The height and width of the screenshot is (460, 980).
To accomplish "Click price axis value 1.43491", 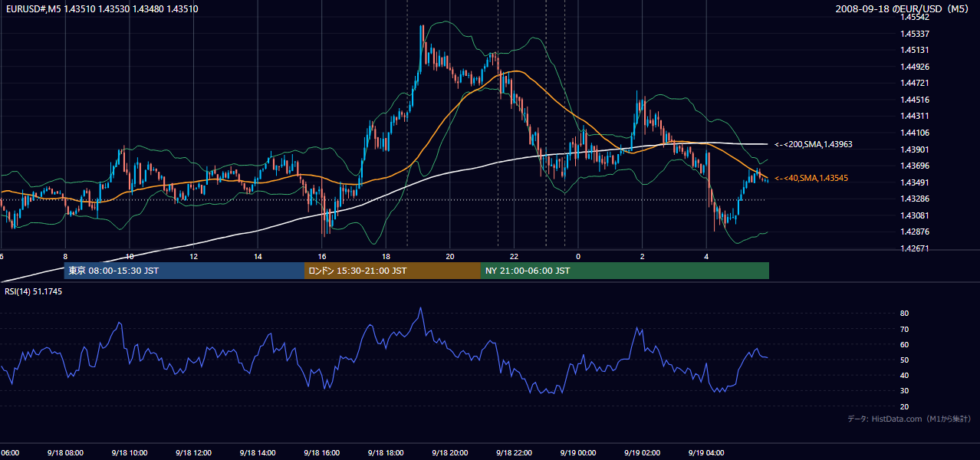I will (916, 182).
